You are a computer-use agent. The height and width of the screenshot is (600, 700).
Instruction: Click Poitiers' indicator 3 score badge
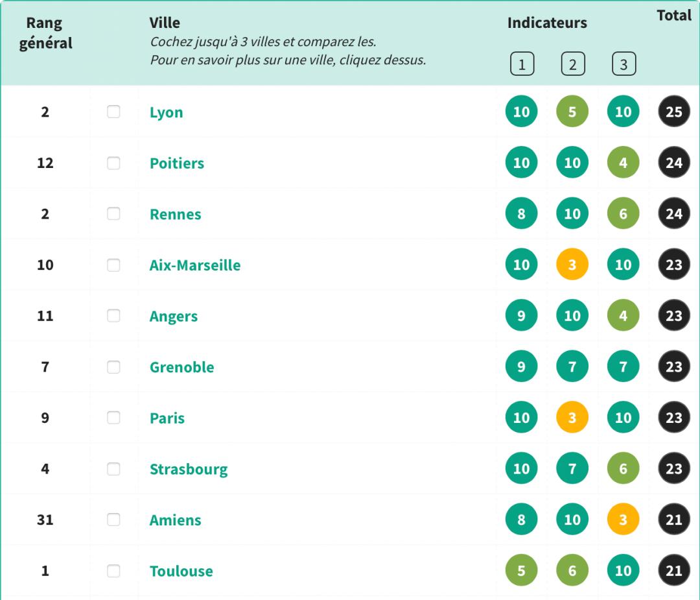click(624, 163)
